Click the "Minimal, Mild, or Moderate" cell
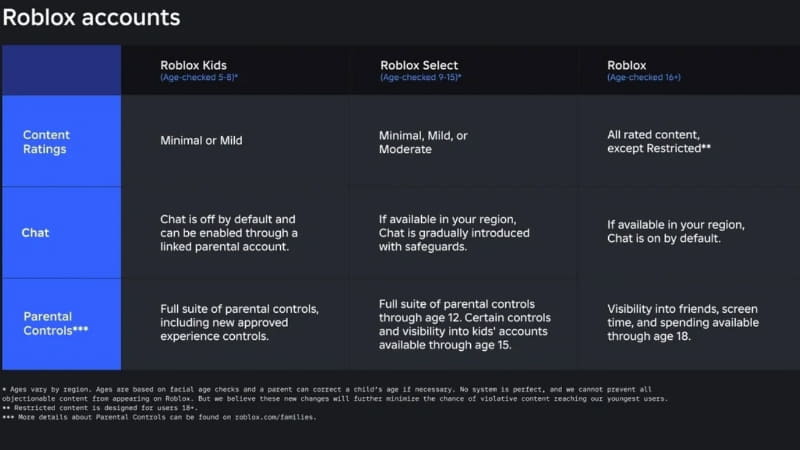 click(x=423, y=141)
